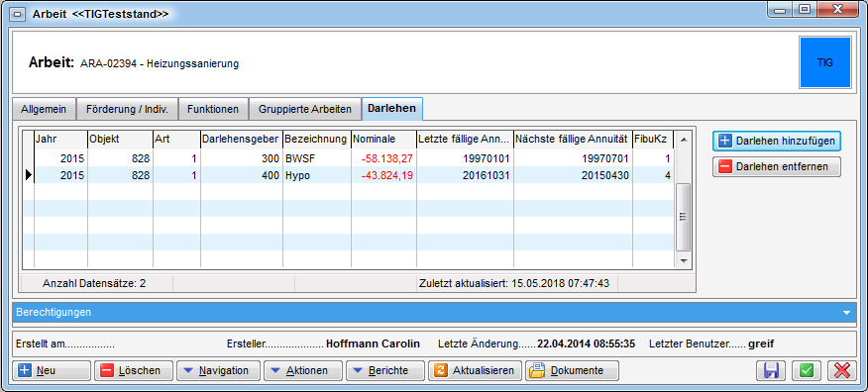Screen dimensions: 868x392
Task: Switch to the Allgemein tab
Action: tap(44, 109)
